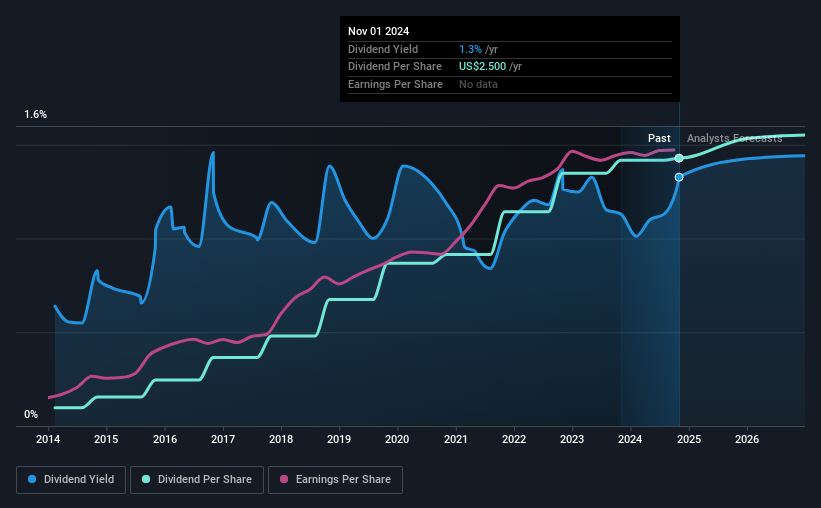Click the 2023 x-axis label
821x508 pixels.
coord(572,439)
